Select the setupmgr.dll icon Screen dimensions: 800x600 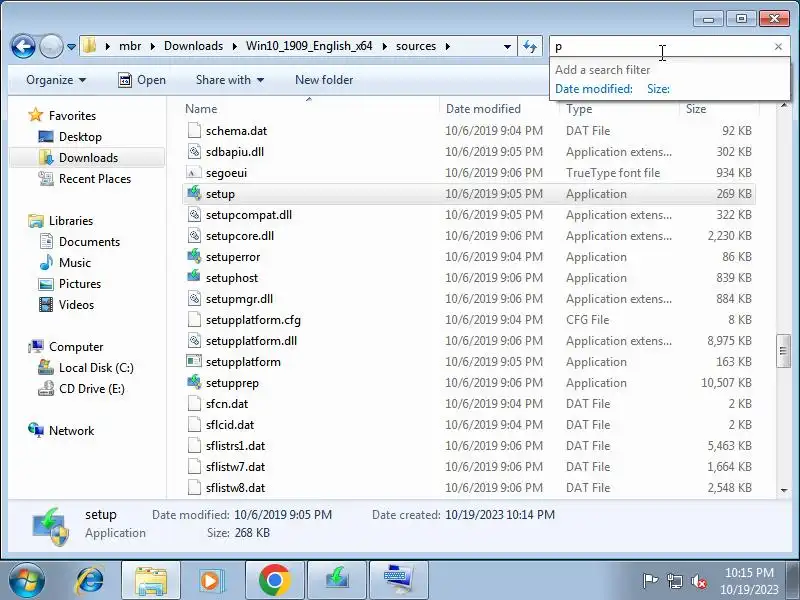194,298
